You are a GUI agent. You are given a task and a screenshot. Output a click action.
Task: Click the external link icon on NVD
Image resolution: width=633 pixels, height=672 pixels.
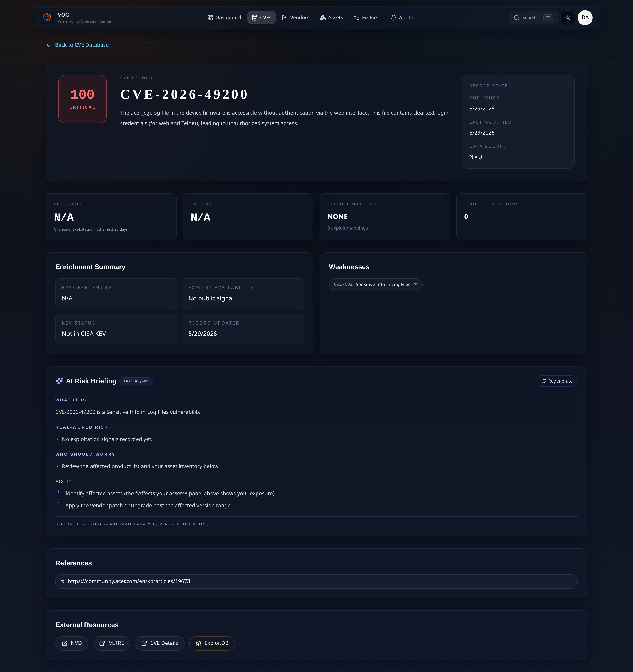coord(65,643)
